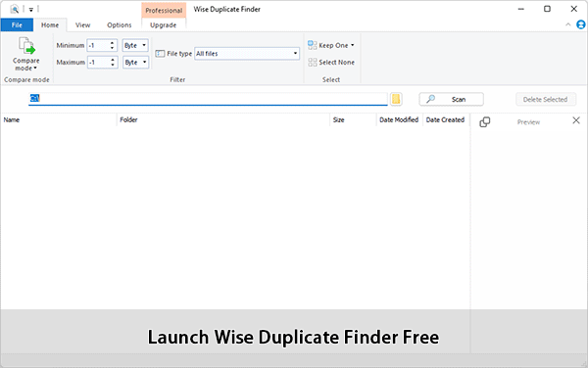Sort by the Date Created column header

coord(445,119)
